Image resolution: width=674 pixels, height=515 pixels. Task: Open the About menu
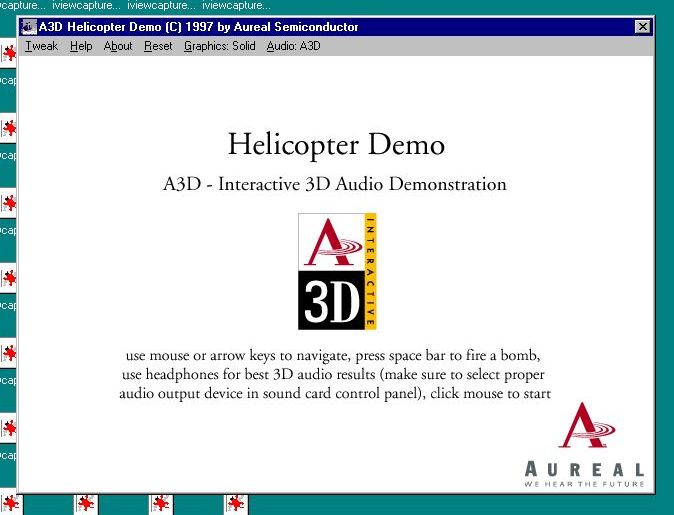(x=118, y=46)
